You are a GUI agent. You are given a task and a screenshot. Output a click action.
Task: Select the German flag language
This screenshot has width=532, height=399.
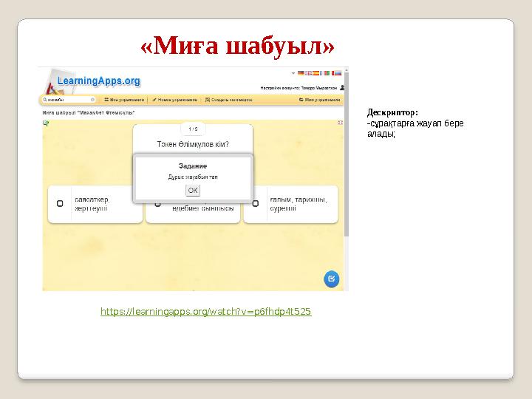(301, 73)
